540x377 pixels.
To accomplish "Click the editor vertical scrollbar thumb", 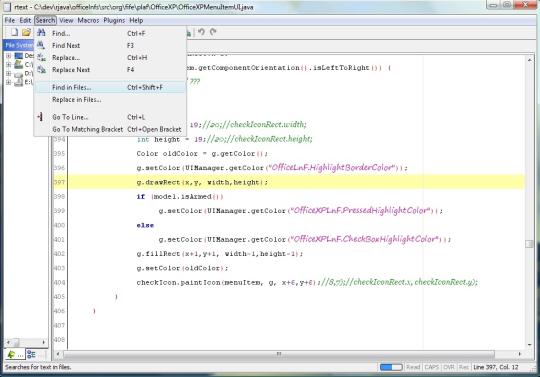I will (x=529, y=243).
